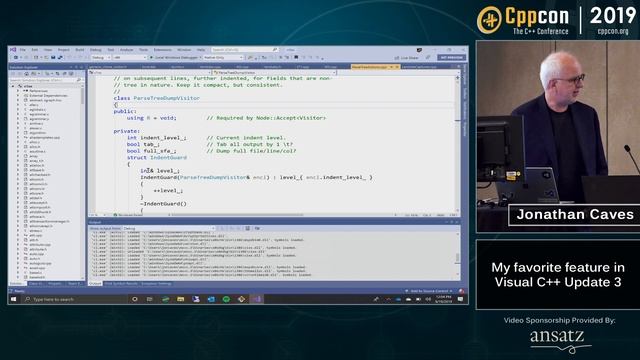This screenshot has width=640, height=360.
Task: Start Local Windows Debugger
Action: tap(175, 58)
